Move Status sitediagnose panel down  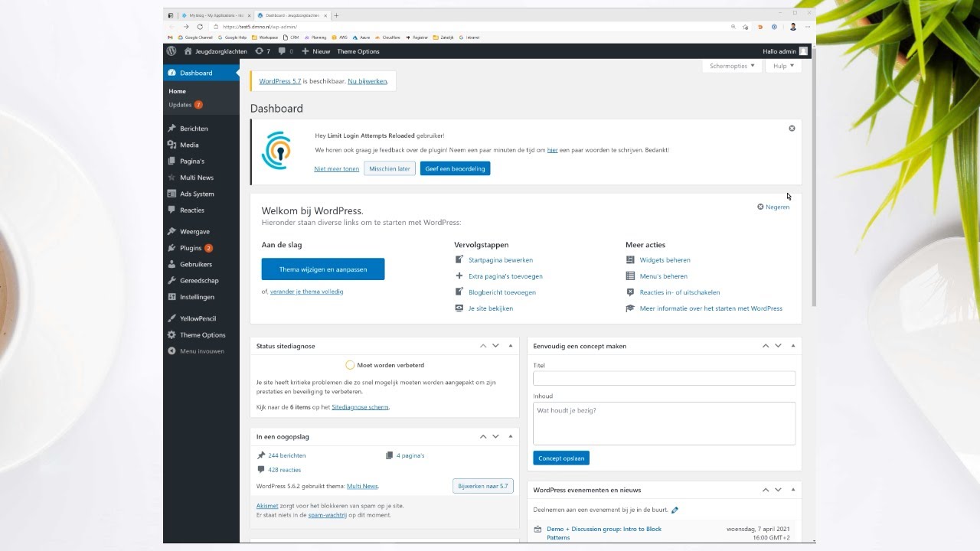coord(495,346)
